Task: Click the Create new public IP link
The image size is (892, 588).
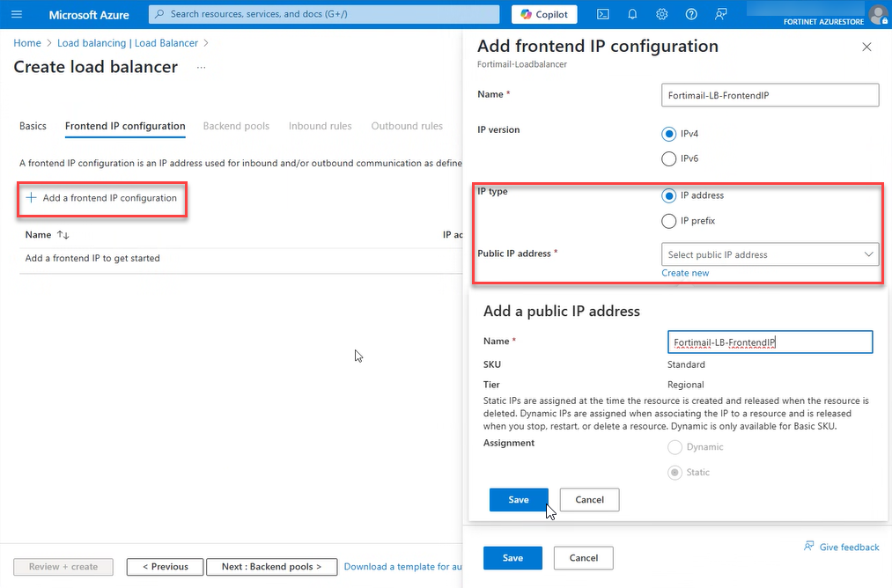Action: click(685, 273)
